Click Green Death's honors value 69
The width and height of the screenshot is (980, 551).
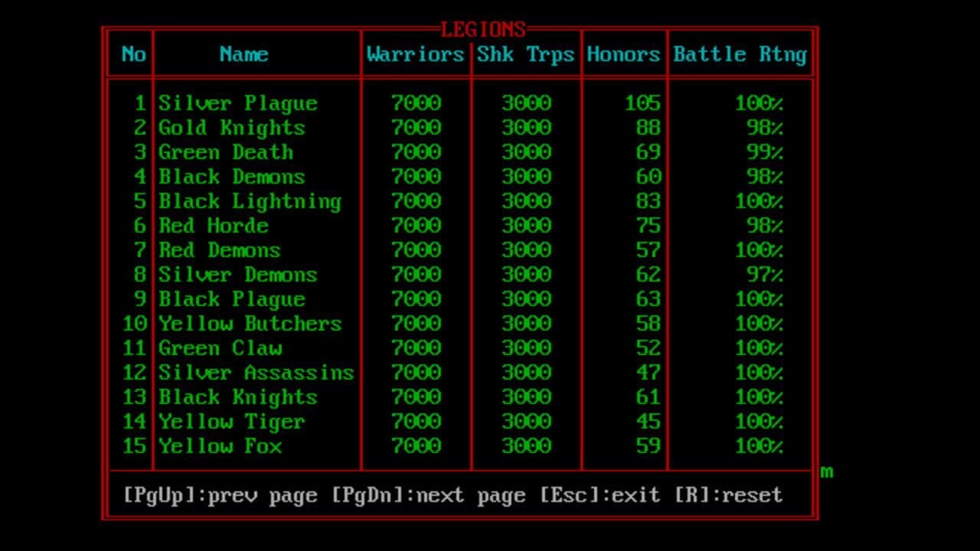pyautogui.click(x=648, y=152)
